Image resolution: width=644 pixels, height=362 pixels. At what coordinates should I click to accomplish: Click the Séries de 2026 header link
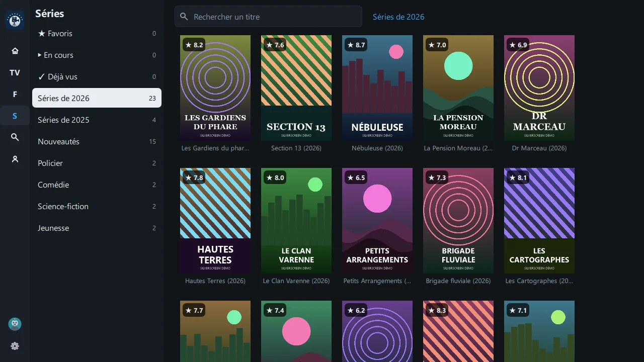click(398, 17)
